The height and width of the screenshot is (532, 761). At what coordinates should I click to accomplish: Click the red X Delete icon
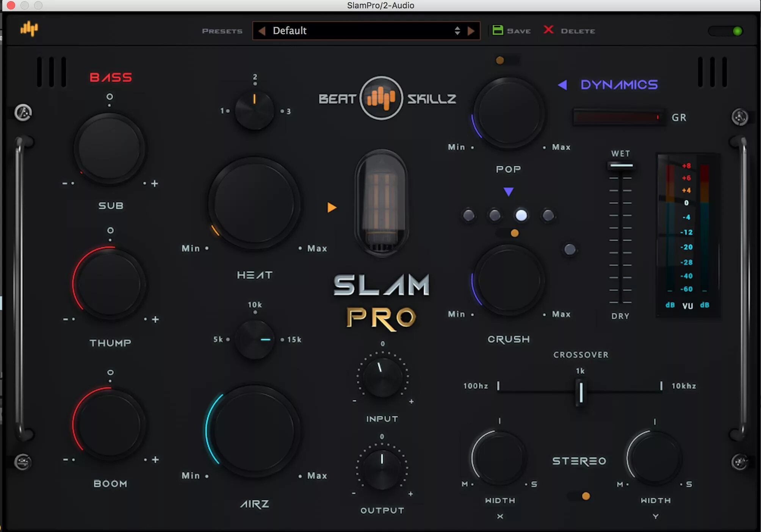[x=548, y=30]
